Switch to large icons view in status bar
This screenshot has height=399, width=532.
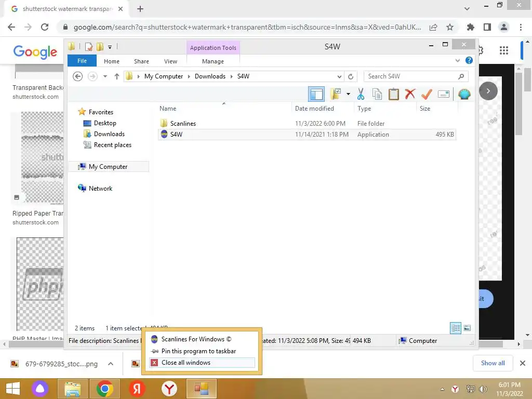coord(467,328)
